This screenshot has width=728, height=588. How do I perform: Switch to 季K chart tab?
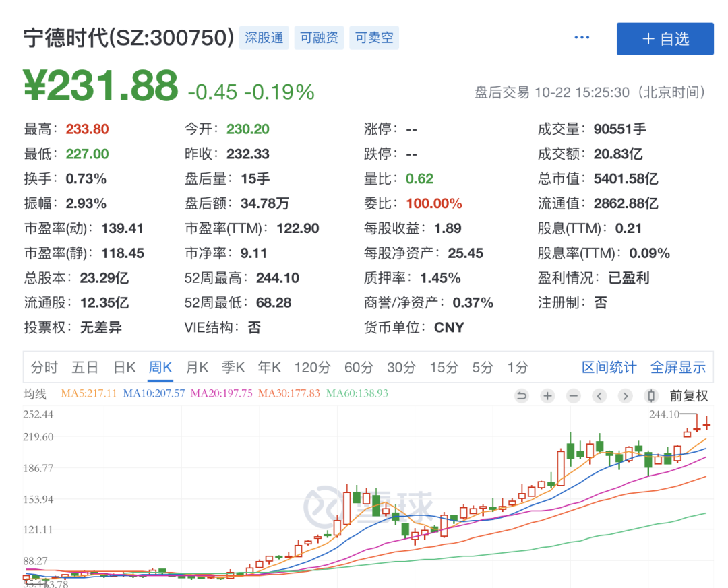click(x=233, y=368)
